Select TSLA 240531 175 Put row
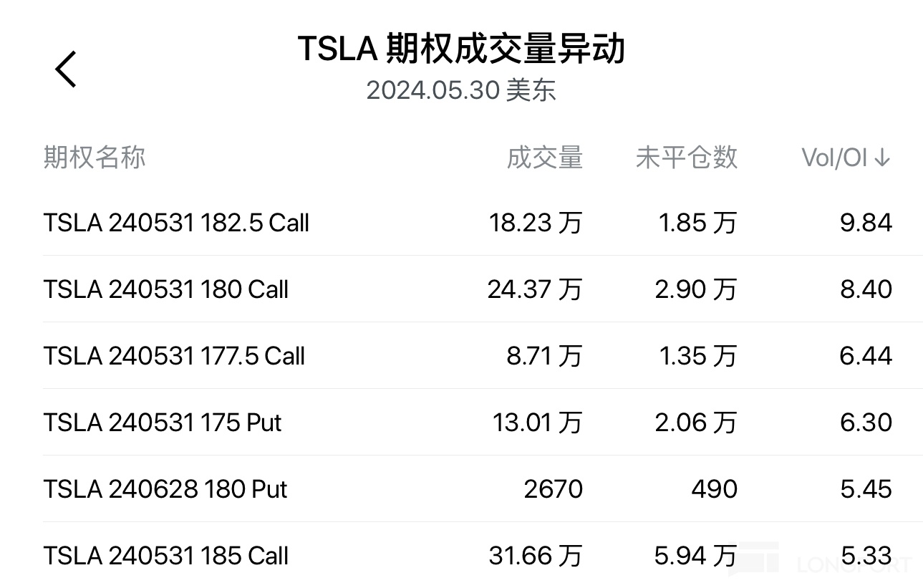This screenshot has height=588, width=923. 163,423
